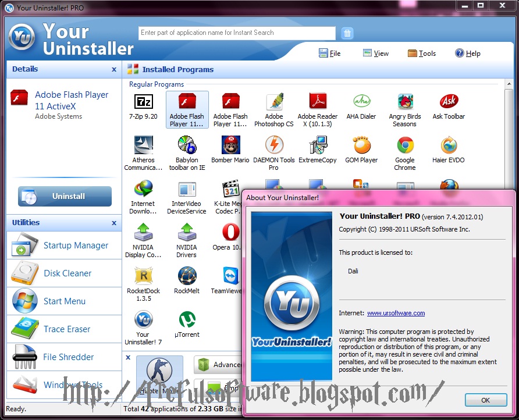Viewport: 519px width, 420px height.
Task: Select Adobe Reader X (10.1.3) icon
Action: pyautogui.click(x=318, y=101)
